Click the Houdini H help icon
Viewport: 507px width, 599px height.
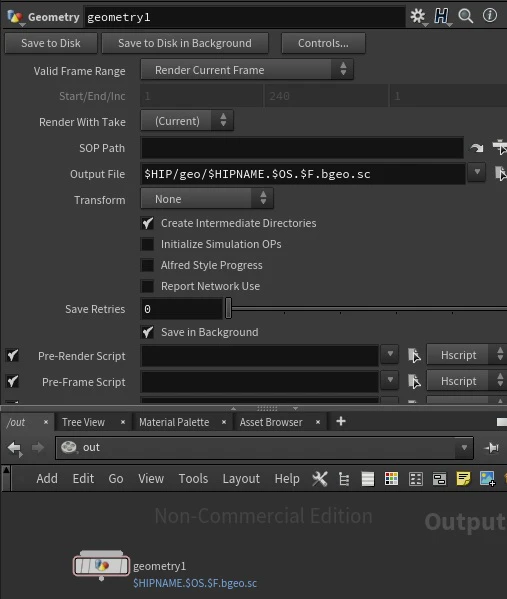point(442,16)
